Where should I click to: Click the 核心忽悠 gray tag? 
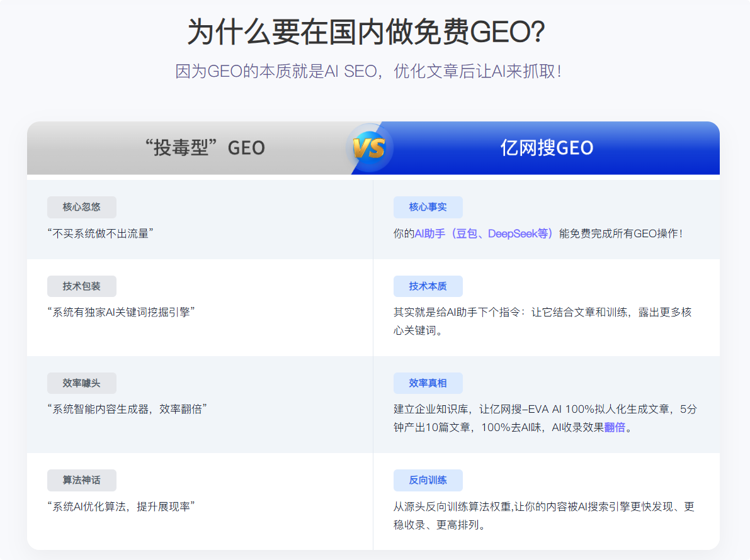pyautogui.click(x=81, y=207)
